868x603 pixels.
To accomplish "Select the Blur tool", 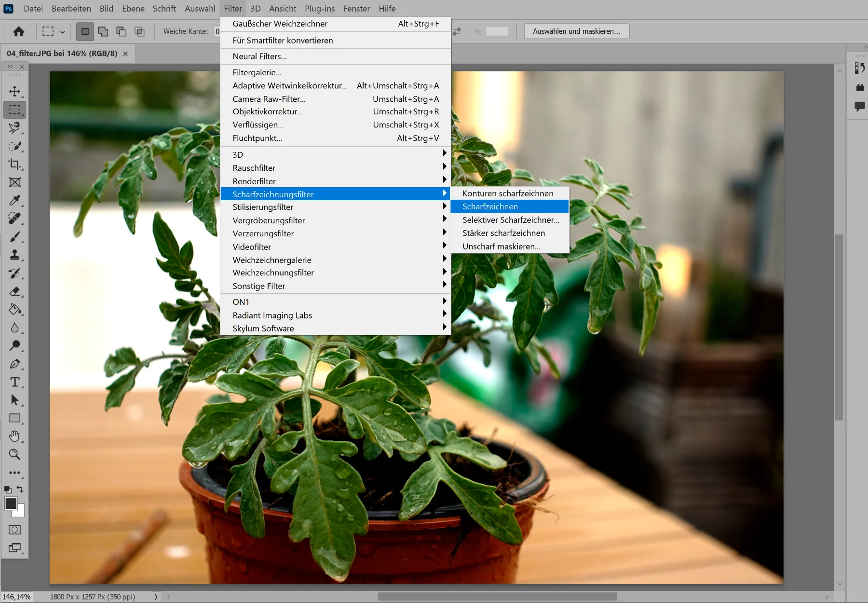I will (x=15, y=328).
